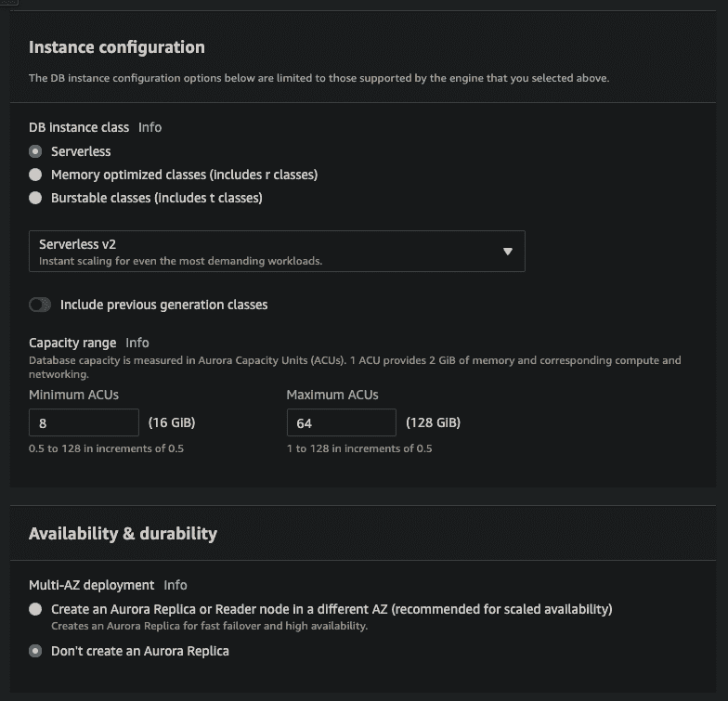Focus the Minimum ACUs input field
This screenshot has width=728, height=701.
coord(84,422)
